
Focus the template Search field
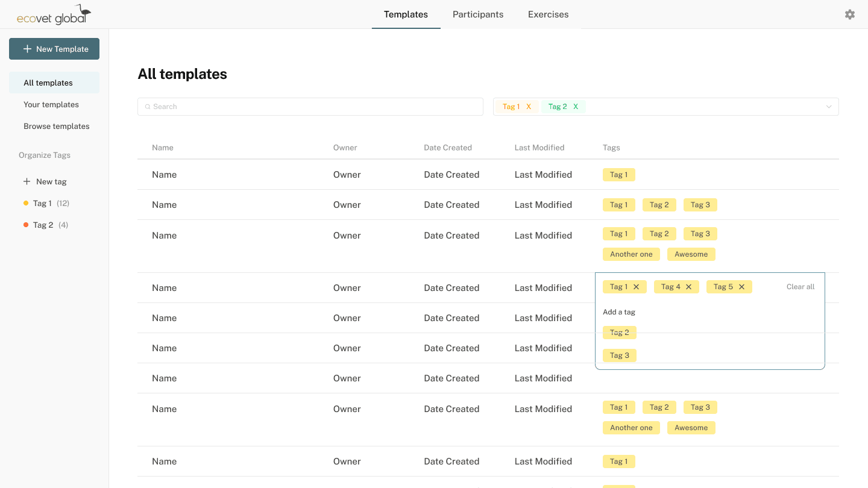(x=310, y=107)
